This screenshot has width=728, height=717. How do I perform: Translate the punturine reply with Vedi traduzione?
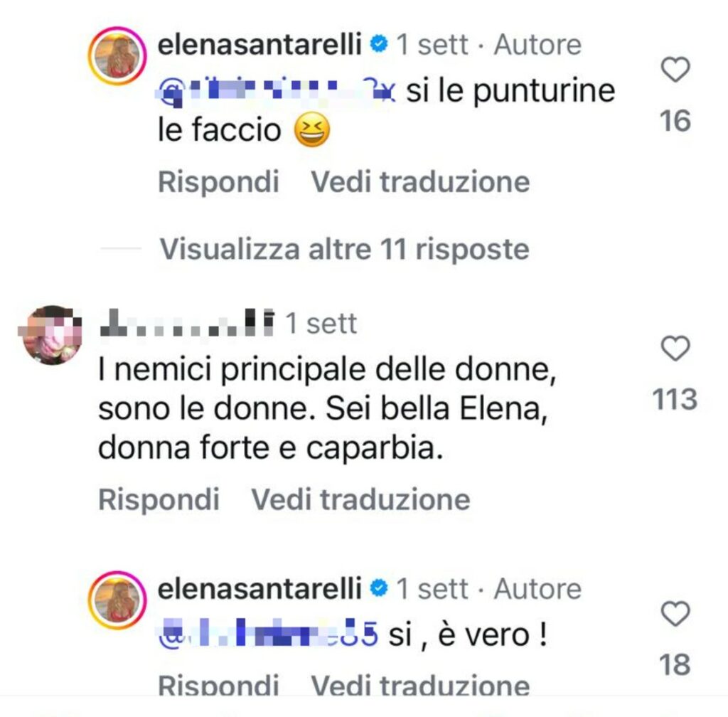pos(421,182)
